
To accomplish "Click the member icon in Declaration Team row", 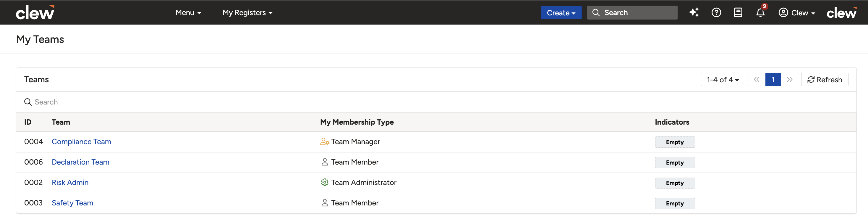I will click(325, 162).
